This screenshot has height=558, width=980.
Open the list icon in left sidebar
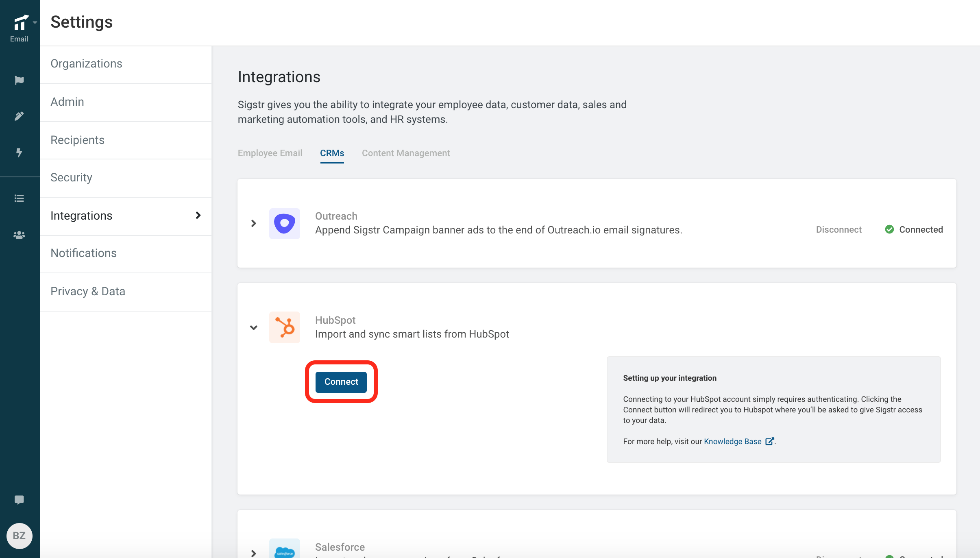click(19, 198)
